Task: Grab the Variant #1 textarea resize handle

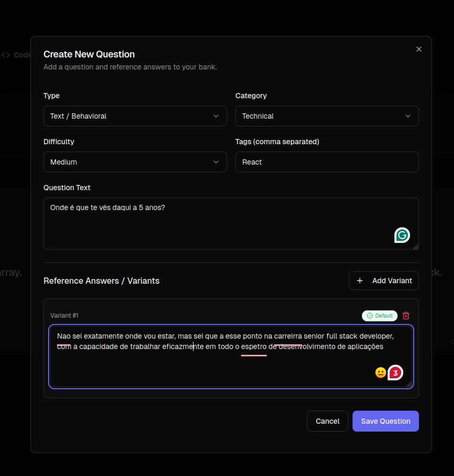Action: [x=410, y=384]
